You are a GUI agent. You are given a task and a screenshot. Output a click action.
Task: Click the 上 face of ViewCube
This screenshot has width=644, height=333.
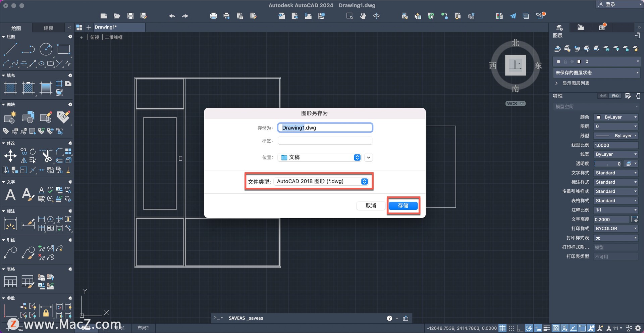515,65
